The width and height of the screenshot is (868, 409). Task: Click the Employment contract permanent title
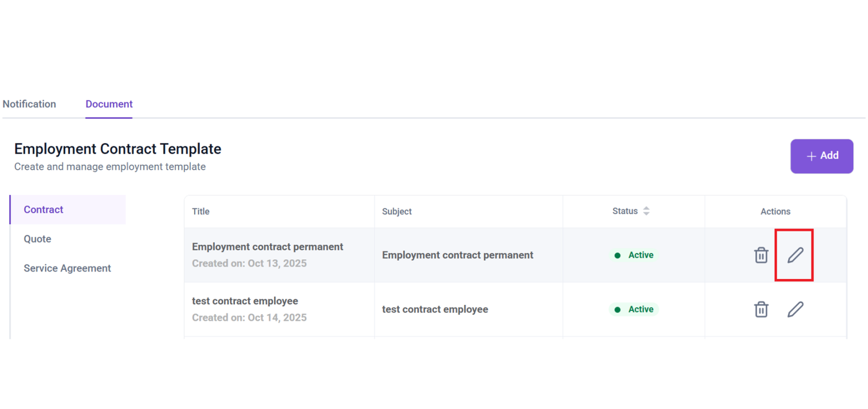tap(267, 247)
